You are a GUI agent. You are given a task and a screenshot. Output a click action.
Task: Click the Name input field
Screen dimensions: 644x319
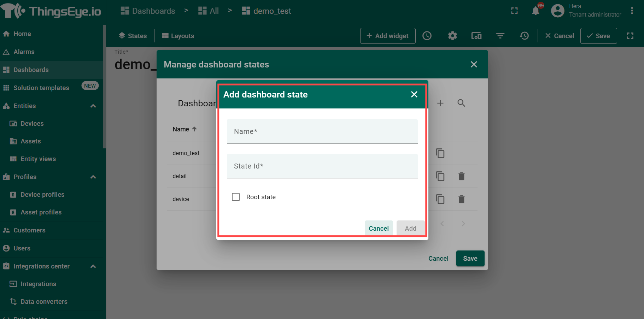point(322,131)
